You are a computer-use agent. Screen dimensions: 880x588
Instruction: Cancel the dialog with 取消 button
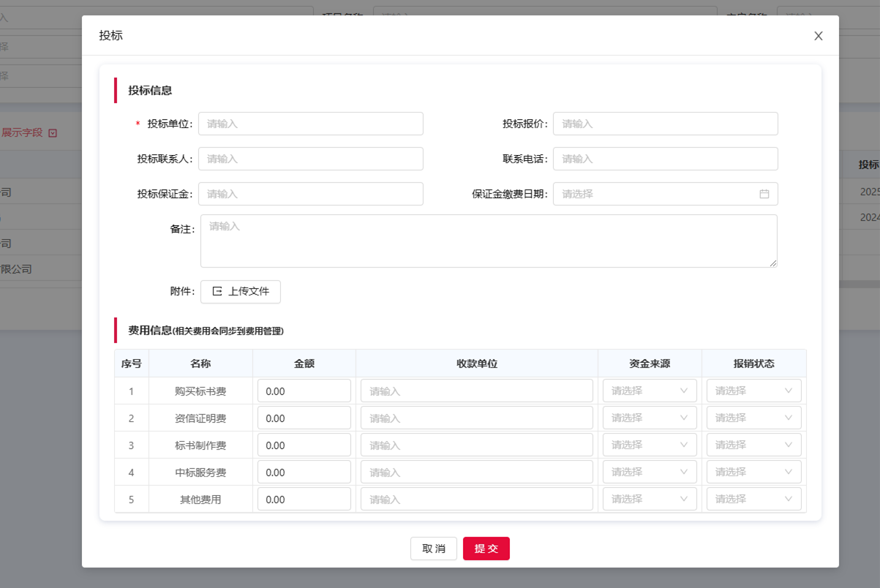[433, 548]
